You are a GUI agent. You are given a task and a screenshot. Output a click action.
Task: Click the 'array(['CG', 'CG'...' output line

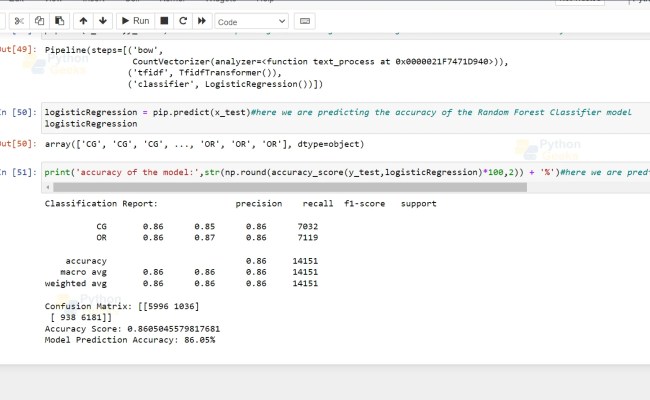point(204,144)
